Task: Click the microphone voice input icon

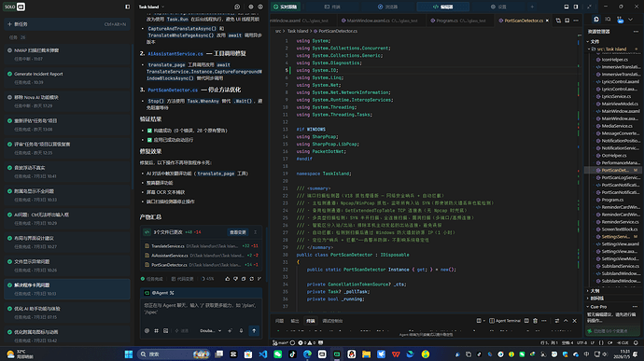Action: pyautogui.click(x=241, y=330)
